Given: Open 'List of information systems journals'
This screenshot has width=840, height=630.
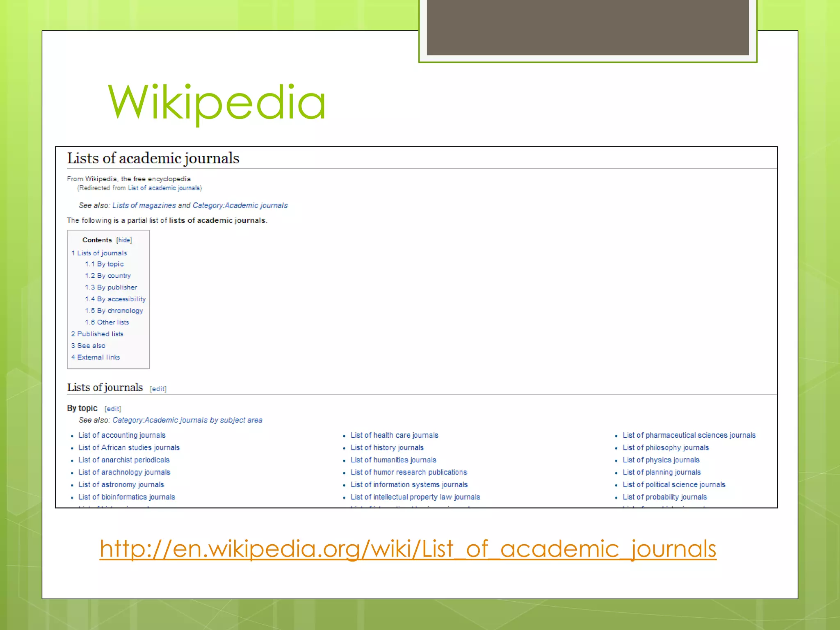Looking at the screenshot, I should [x=409, y=484].
